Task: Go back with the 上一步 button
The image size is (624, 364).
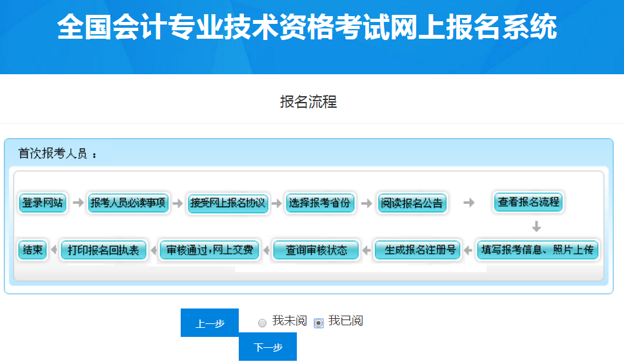Action: click(x=210, y=323)
